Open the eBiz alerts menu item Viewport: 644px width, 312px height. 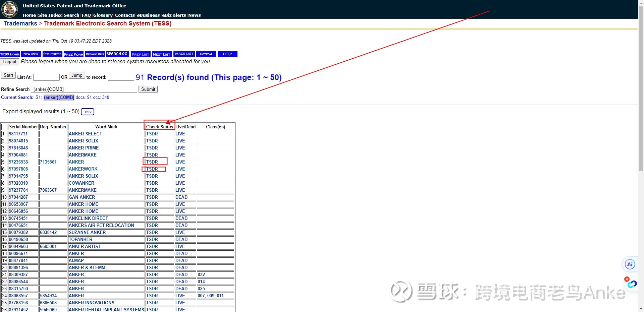pyautogui.click(x=174, y=15)
